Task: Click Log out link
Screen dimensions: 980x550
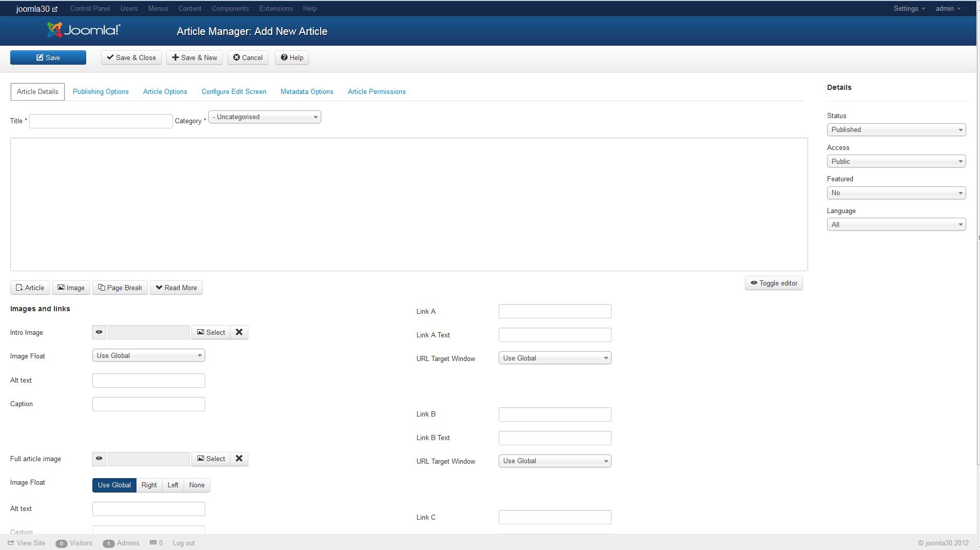Action: 184,543
